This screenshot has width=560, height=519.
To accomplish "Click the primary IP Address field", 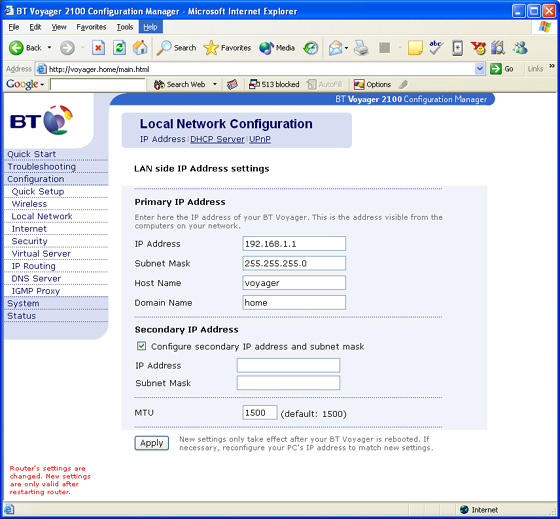I will 294,244.
